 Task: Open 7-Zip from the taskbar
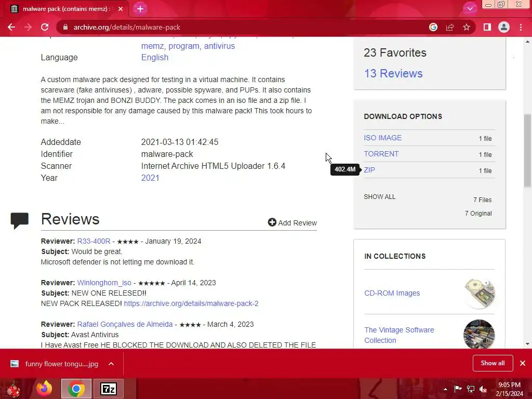[x=109, y=389]
